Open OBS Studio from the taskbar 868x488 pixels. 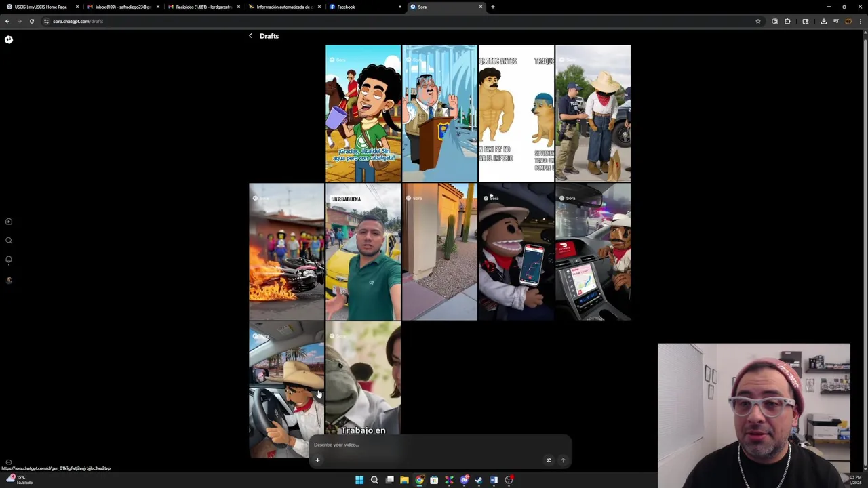click(x=509, y=480)
